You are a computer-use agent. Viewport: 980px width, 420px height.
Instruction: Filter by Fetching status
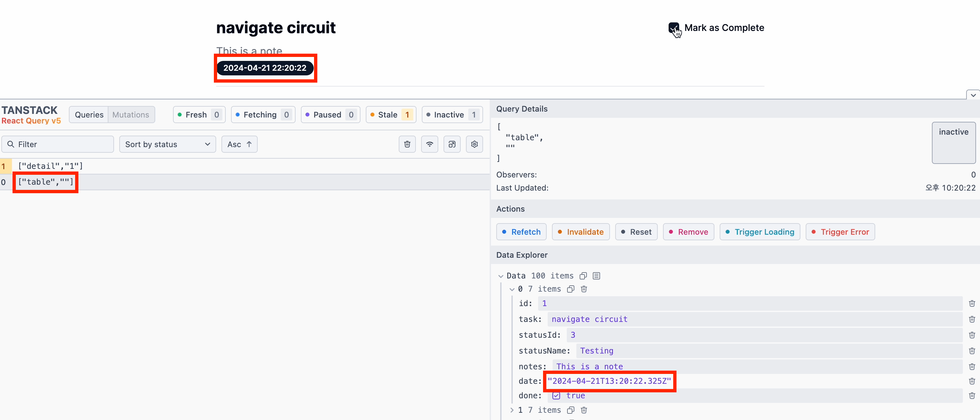(x=263, y=115)
